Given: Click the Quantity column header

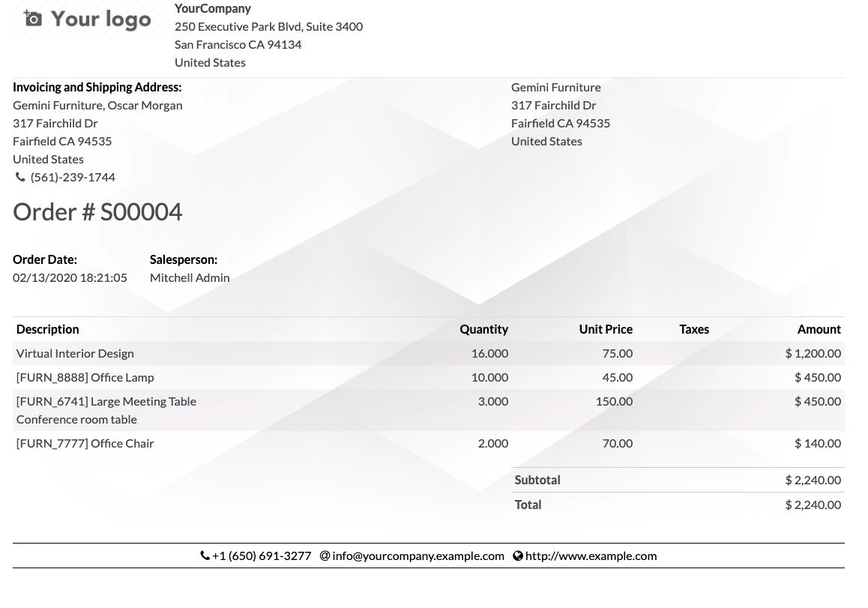Looking at the screenshot, I should (483, 329).
